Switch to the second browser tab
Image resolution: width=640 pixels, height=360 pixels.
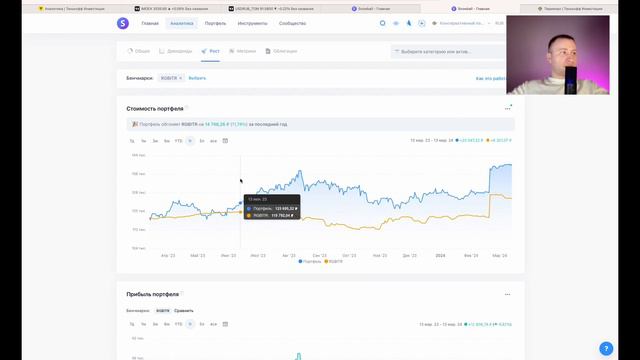(x=171, y=9)
